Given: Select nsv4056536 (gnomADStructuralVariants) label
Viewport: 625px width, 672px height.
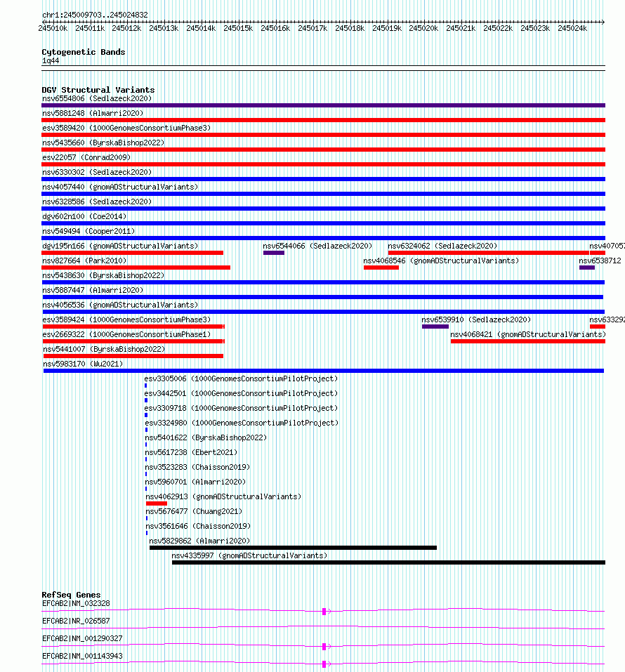Looking at the screenshot, I should coord(120,305).
